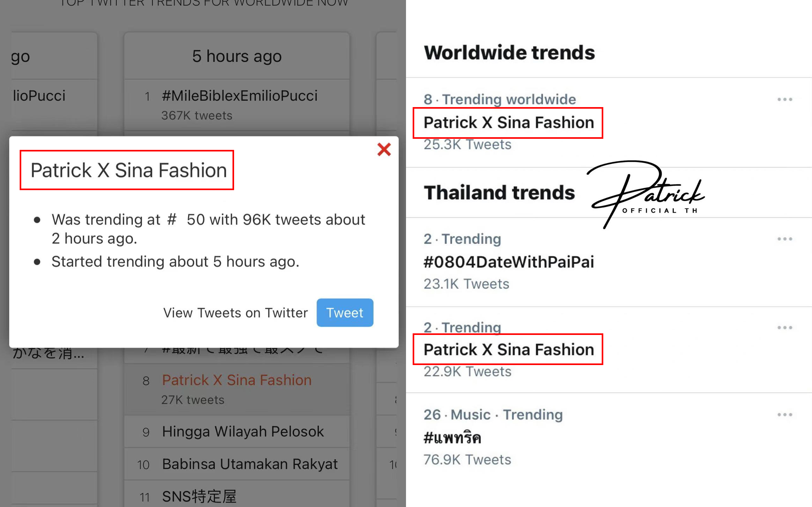Open more options for #0804DateWithPaiPai trend
This screenshot has height=507, width=812.
click(x=784, y=239)
